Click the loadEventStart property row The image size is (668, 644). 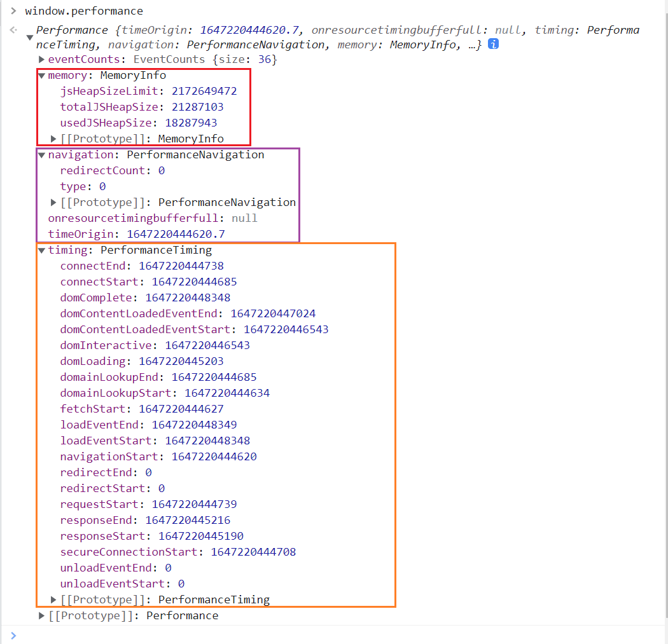(x=155, y=441)
